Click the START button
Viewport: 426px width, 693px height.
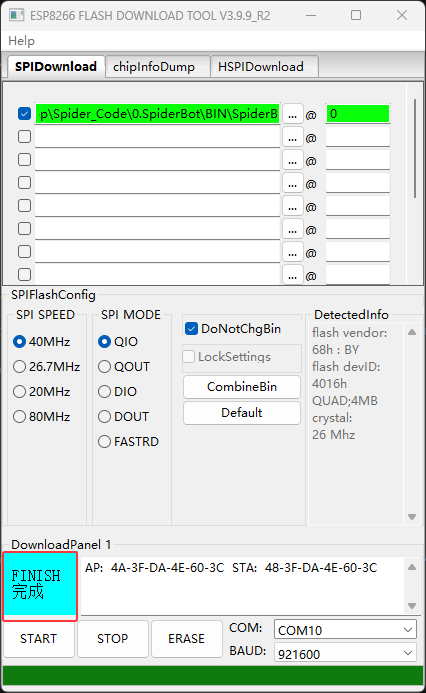pos(38,639)
